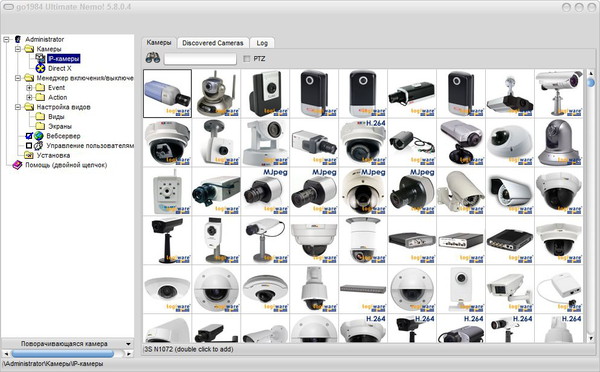Click the Управление пользователями users icon
The image size is (600, 372).
pyautogui.click(x=39, y=146)
